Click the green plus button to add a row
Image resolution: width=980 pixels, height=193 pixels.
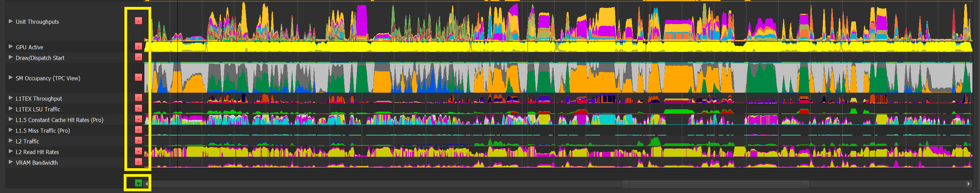tap(138, 183)
